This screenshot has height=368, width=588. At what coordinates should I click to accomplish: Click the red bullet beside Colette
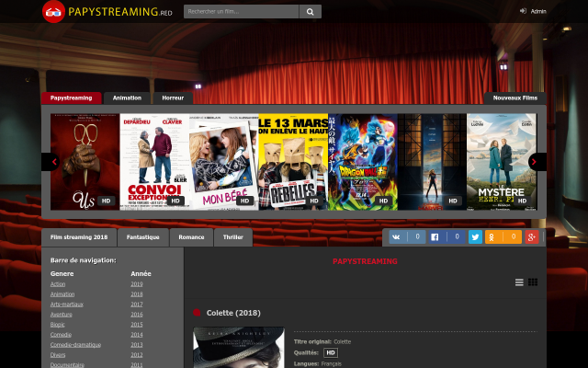coord(197,313)
